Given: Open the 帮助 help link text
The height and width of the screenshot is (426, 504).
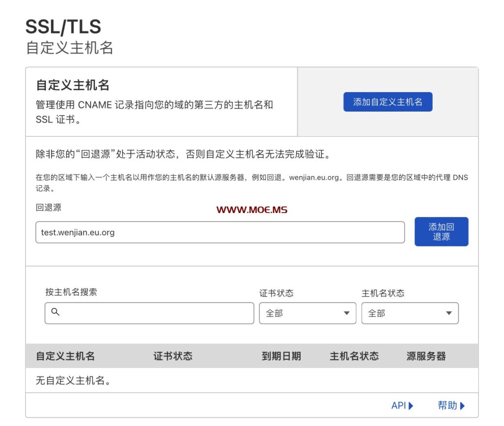Looking at the screenshot, I should (x=447, y=406).
